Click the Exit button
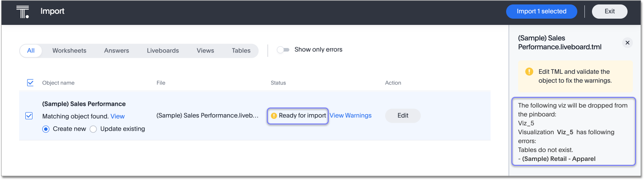This screenshot has height=180, width=644. pyautogui.click(x=609, y=12)
